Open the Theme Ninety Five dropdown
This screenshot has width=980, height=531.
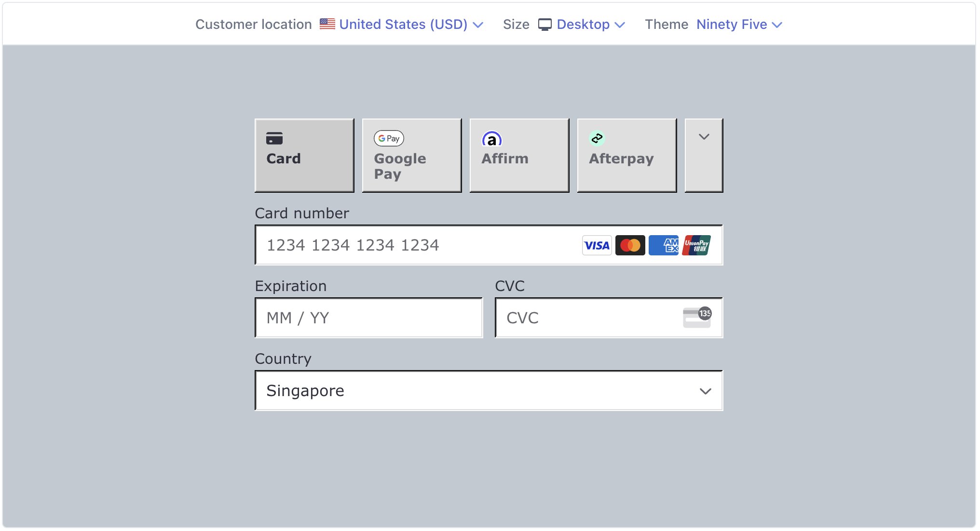[739, 24]
